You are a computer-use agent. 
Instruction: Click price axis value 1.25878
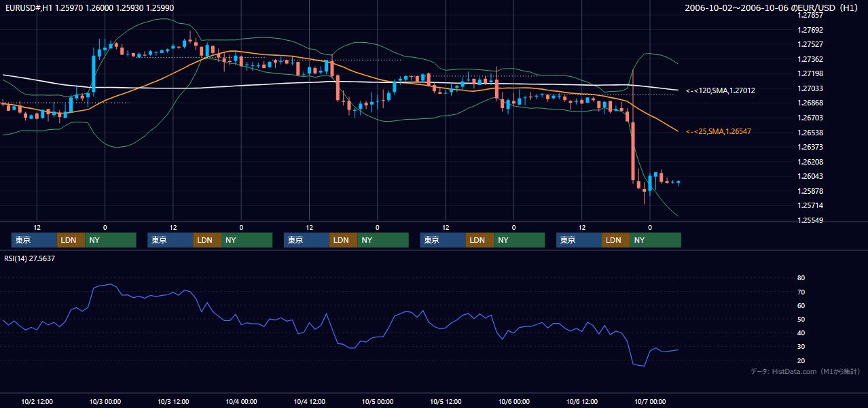(810, 191)
